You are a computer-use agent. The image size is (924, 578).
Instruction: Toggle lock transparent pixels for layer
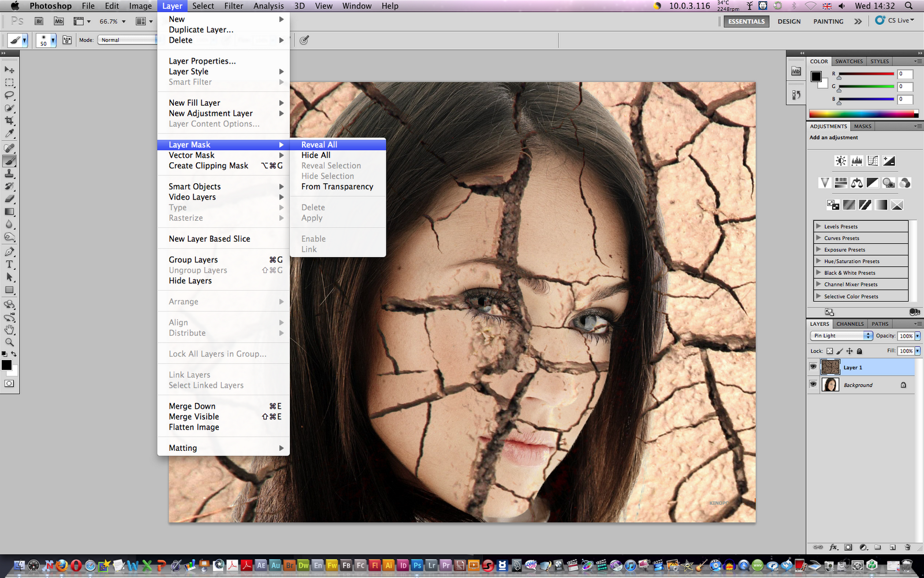[x=830, y=351]
